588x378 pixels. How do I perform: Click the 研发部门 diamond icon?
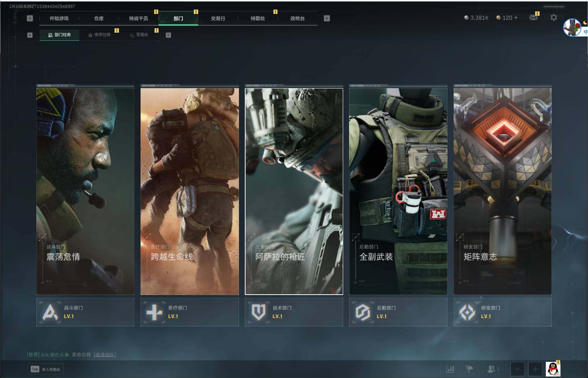[467, 313]
